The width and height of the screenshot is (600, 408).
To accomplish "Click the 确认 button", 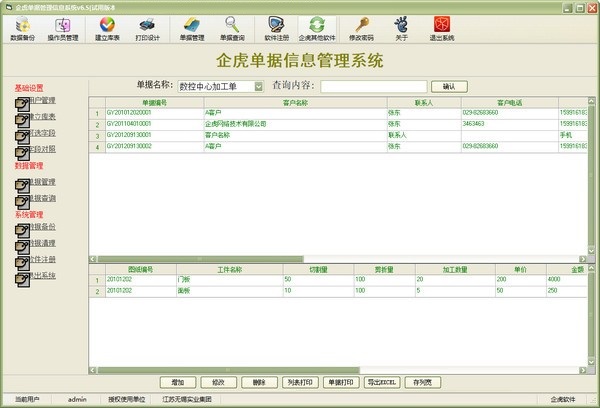I will click(x=449, y=86).
